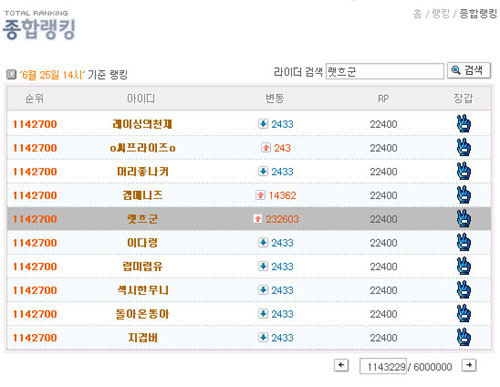Click the down-arrow change icon for 섹시한무니
This screenshot has height=387, width=500.
pyautogui.click(x=263, y=290)
